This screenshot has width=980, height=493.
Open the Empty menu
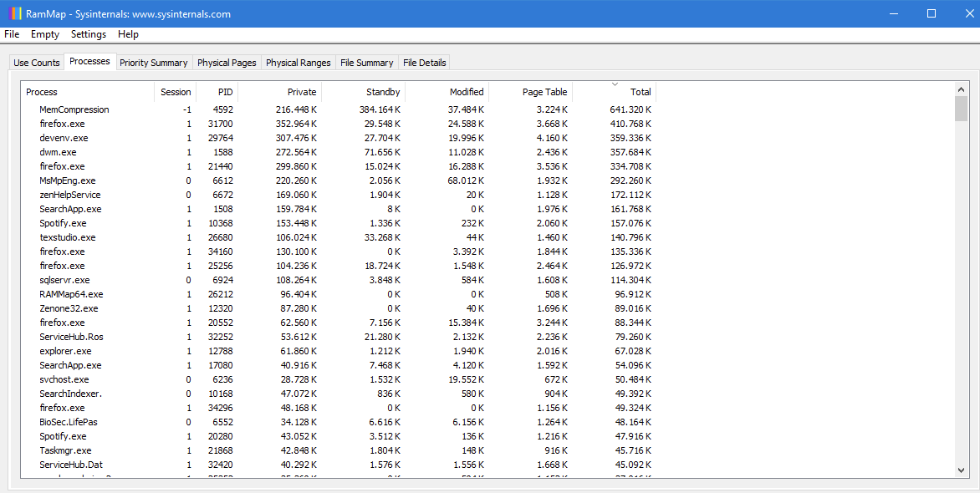pyautogui.click(x=45, y=34)
